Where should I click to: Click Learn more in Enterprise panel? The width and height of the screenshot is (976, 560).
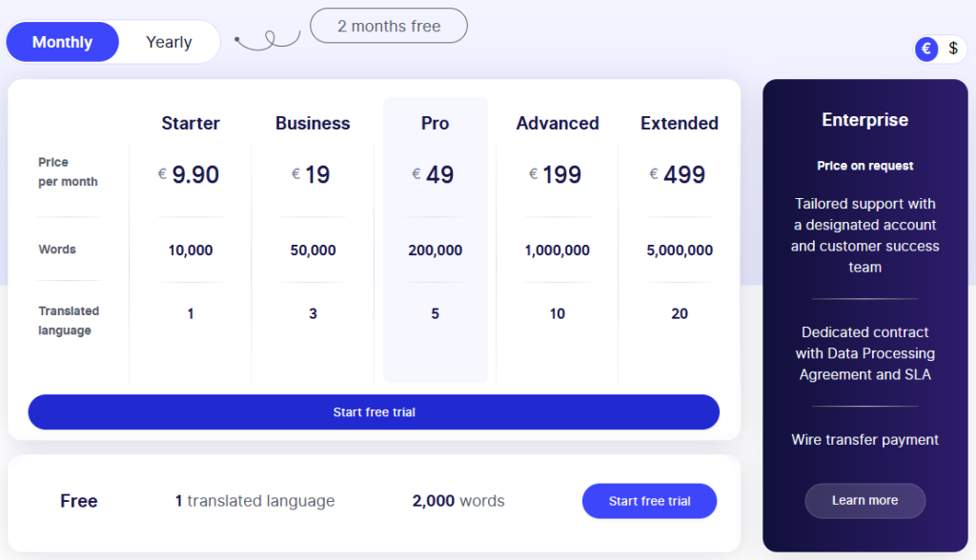coord(864,501)
